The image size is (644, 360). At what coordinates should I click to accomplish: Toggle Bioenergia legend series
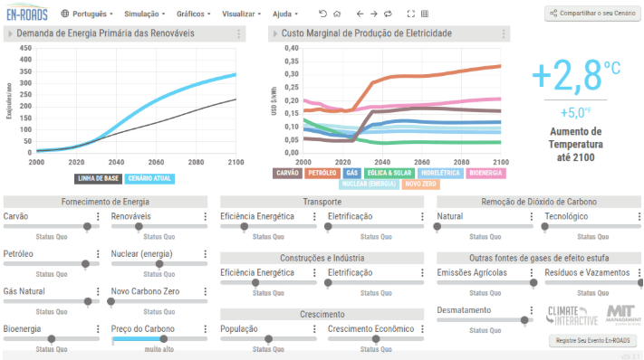(x=485, y=173)
